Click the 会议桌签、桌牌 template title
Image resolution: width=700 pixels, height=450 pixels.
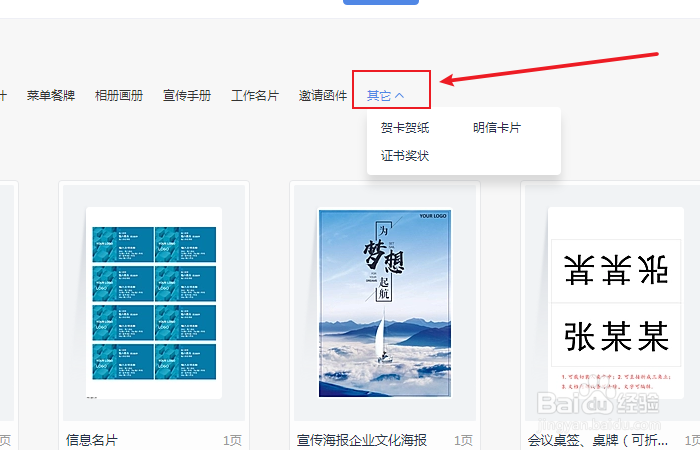[598, 440]
